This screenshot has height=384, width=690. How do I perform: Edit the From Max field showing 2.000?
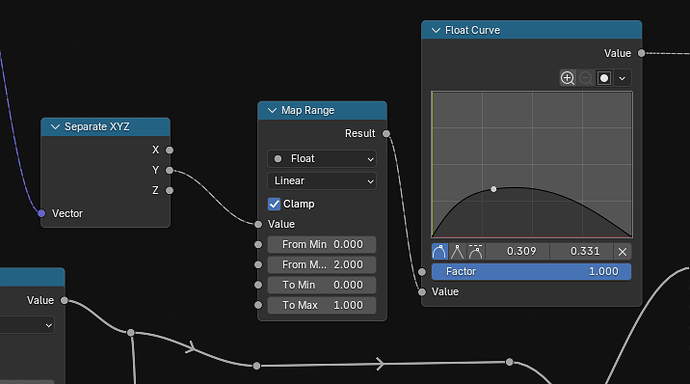point(322,265)
